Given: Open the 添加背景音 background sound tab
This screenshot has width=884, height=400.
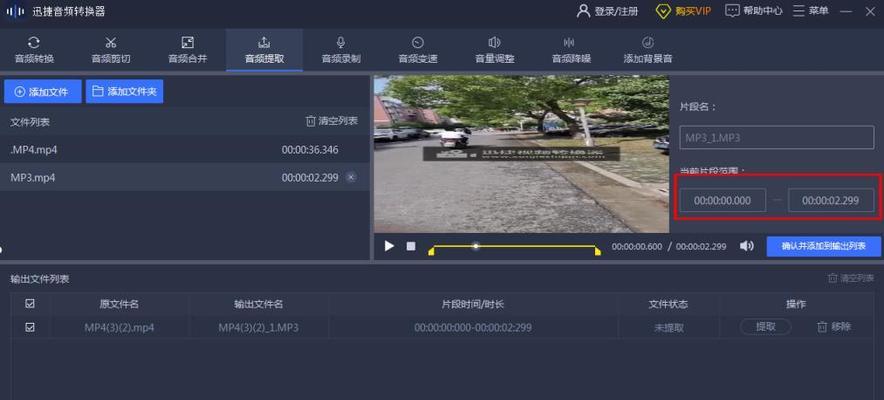Looking at the screenshot, I should pyautogui.click(x=648, y=50).
